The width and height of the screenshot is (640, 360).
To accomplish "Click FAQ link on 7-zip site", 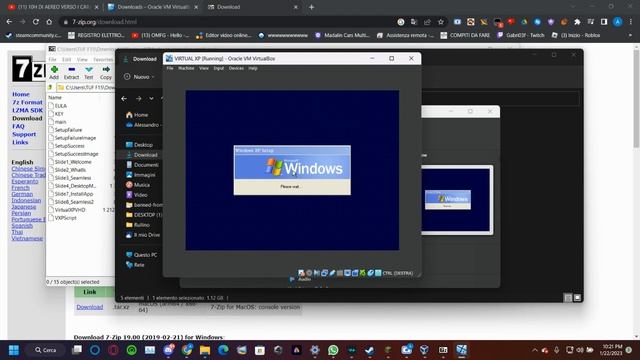I will tap(18, 126).
